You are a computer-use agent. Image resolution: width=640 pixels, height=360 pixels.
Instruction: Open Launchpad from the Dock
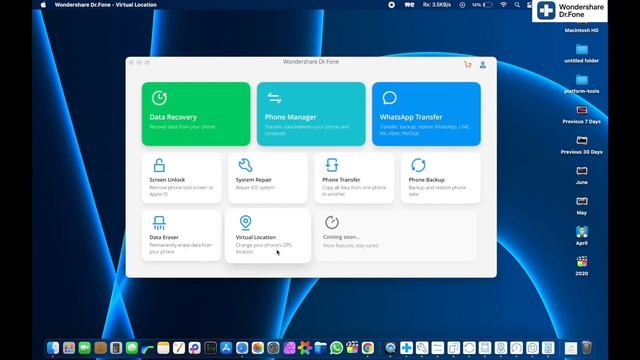69,348
